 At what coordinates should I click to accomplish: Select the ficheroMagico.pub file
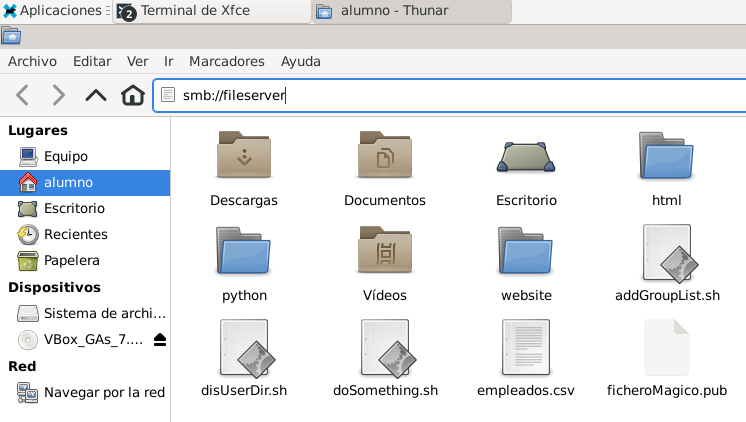tap(667, 348)
